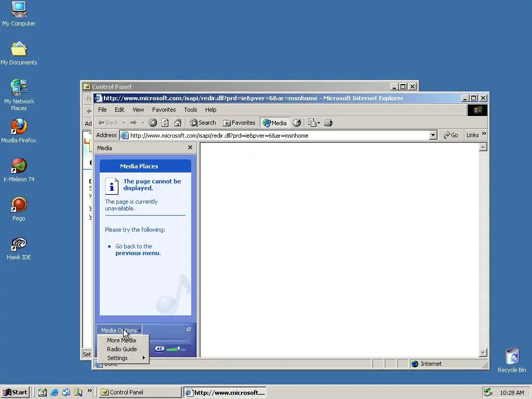The width and height of the screenshot is (532, 399).
Task: Open the address bar dropdown list
Action: [x=433, y=136]
